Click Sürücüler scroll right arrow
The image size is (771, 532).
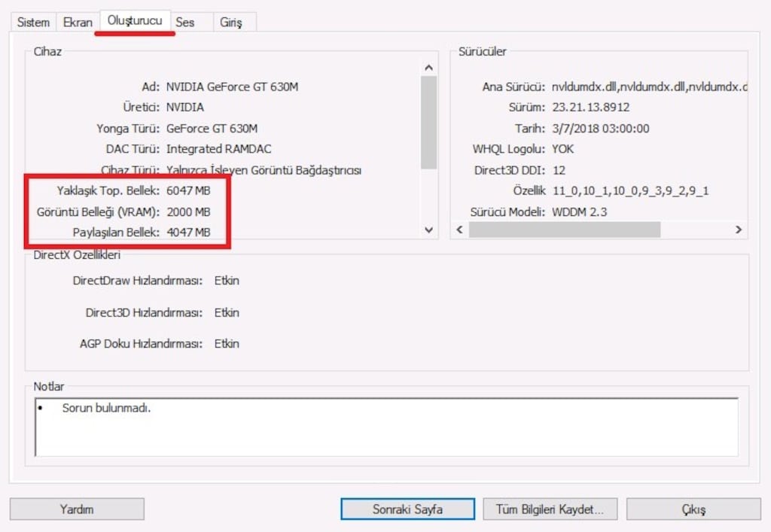738,230
